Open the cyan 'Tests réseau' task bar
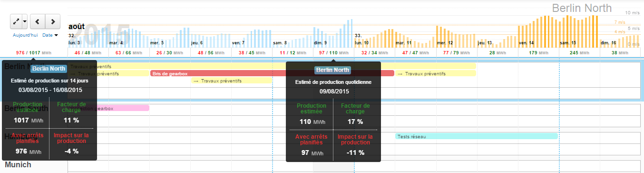Screen dimensions: 644x173 pyautogui.click(x=476, y=136)
